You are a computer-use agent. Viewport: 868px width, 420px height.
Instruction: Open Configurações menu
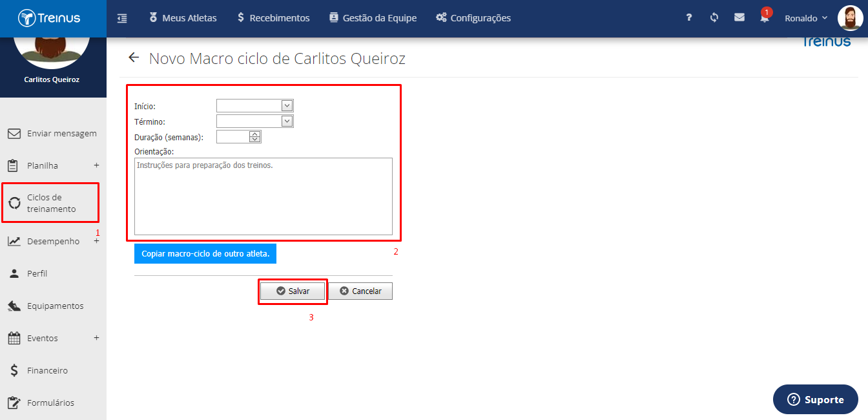(473, 18)
